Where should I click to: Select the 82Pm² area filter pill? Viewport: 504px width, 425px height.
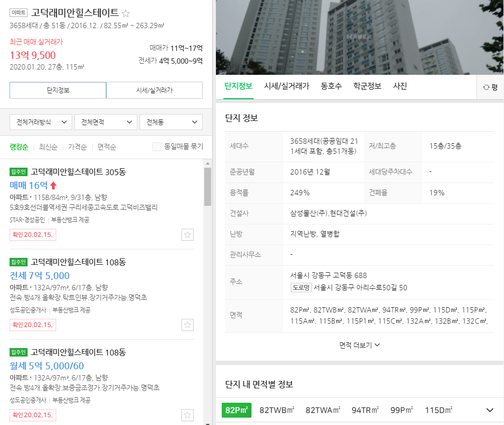[236, 410]
